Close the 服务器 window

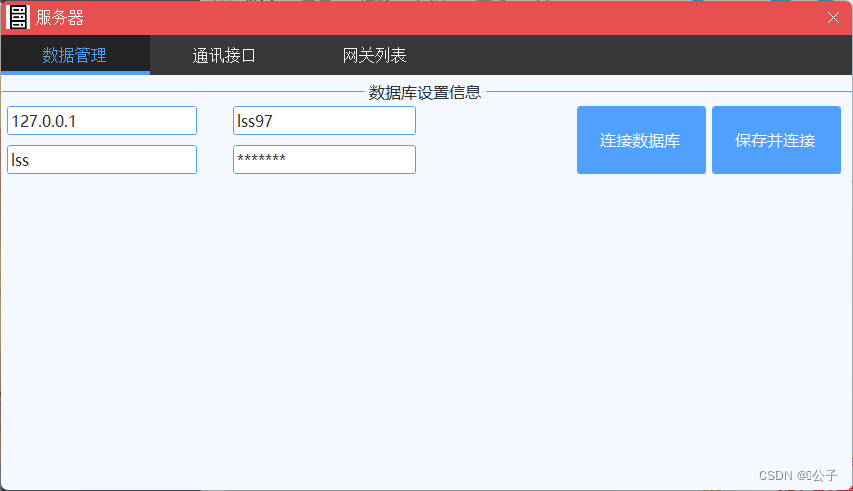tap(833, 17)
